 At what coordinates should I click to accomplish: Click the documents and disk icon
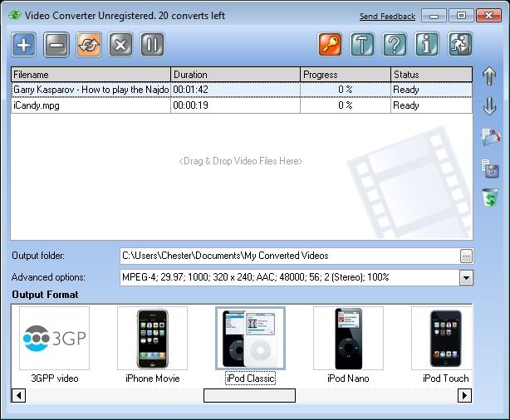coord(490,168)
